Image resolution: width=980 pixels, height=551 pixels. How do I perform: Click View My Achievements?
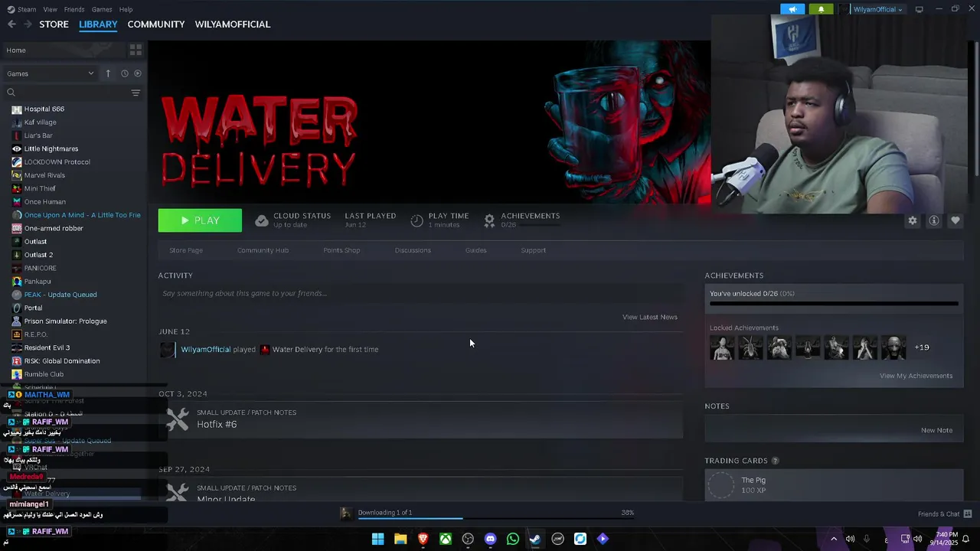(x=916, y=376)
